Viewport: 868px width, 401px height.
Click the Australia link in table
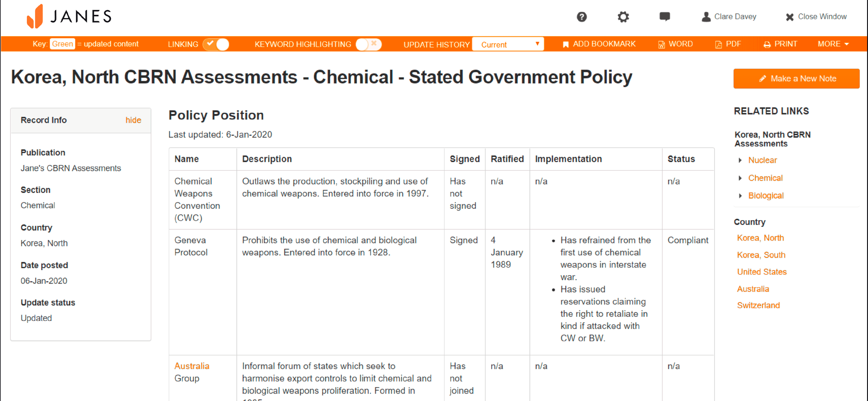pyautogui.click(x=192, y=366)
